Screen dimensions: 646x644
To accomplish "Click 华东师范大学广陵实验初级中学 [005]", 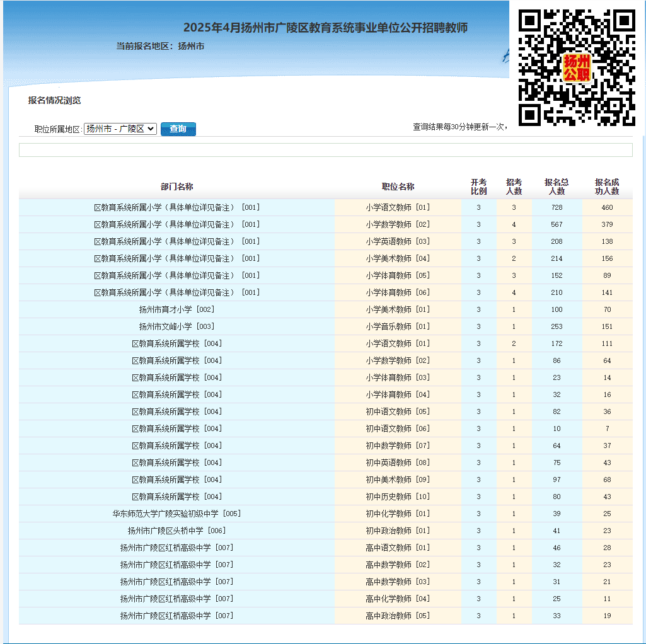I will point(176,514).
